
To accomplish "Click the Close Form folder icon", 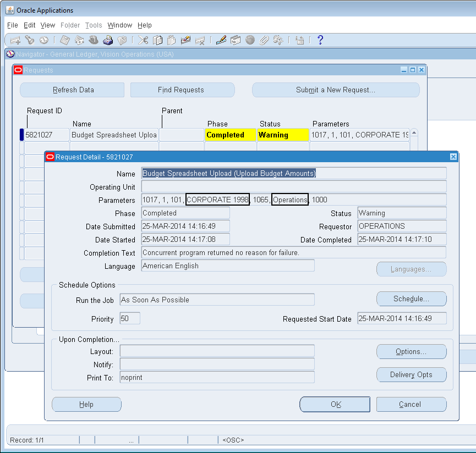I will coord(122,40).
